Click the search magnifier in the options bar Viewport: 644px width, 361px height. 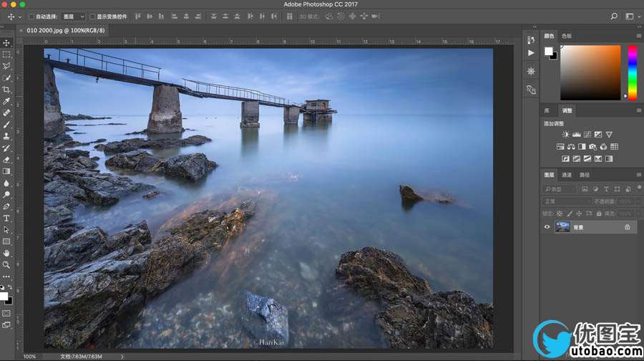click(614, 16)
